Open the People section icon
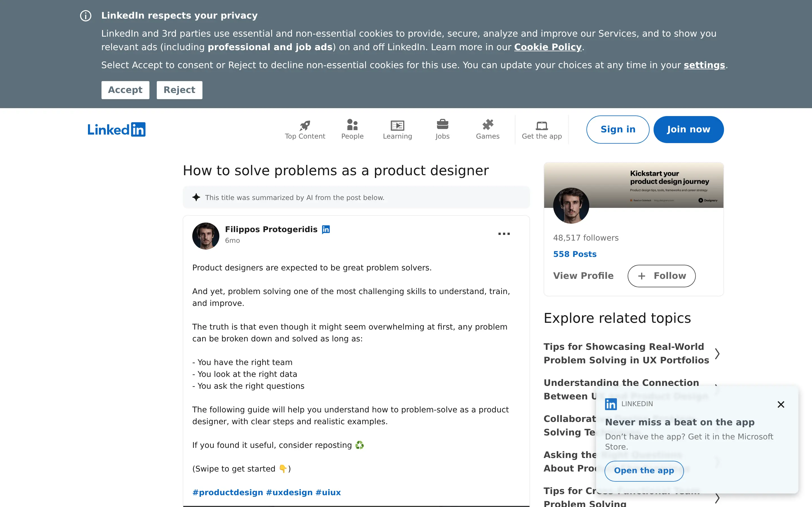 (x=352, y=125)
